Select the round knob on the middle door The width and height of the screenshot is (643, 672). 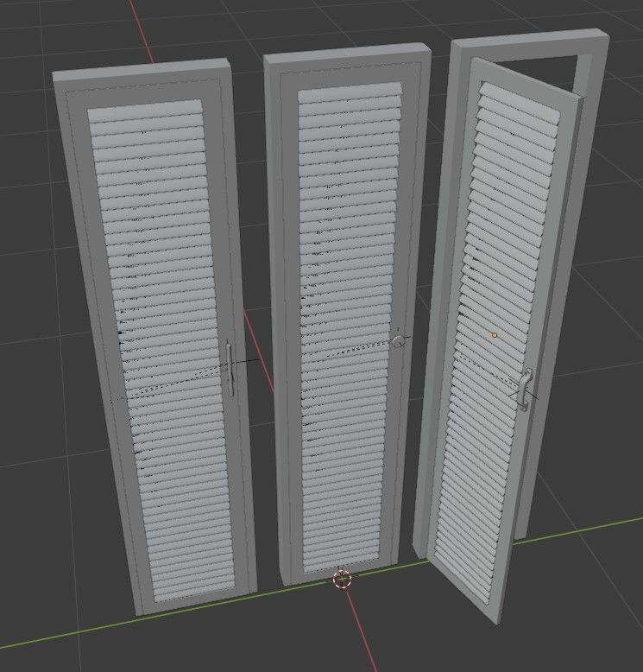pos(399,341)
